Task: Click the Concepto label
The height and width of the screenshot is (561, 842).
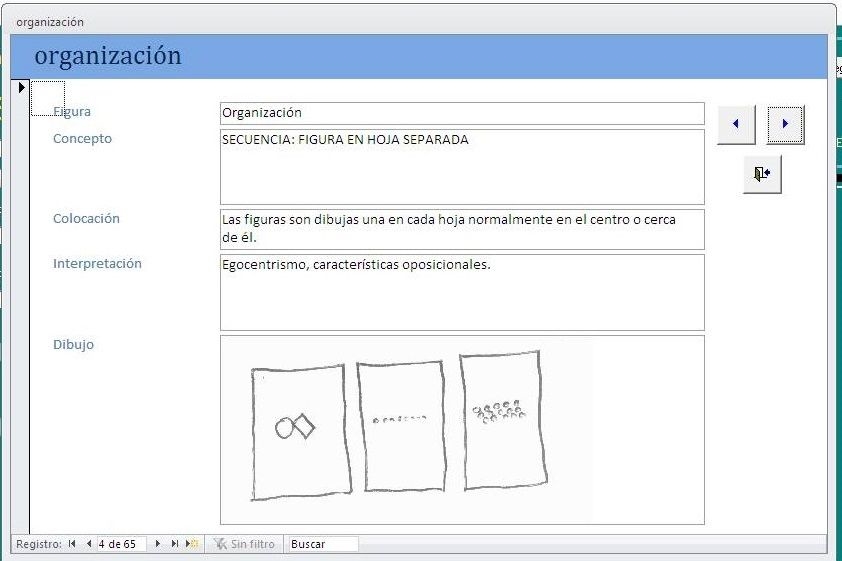Action: tap(82, 139)
